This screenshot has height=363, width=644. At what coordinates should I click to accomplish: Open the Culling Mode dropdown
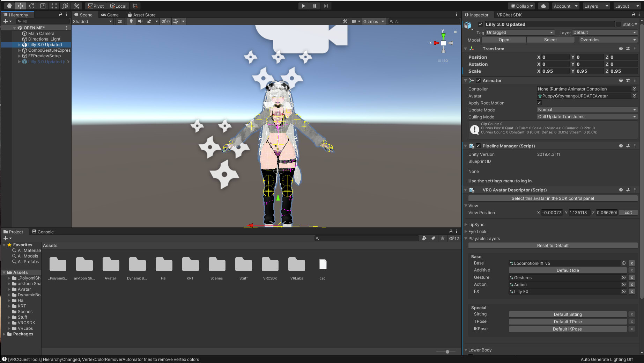pos(587,117)
